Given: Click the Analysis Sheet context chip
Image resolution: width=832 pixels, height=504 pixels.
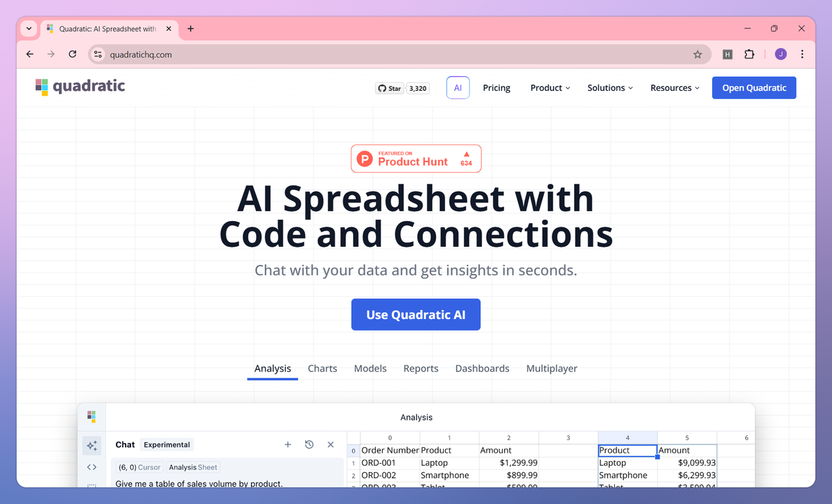Looking at the screenshot, I should (x=193, y=467).
